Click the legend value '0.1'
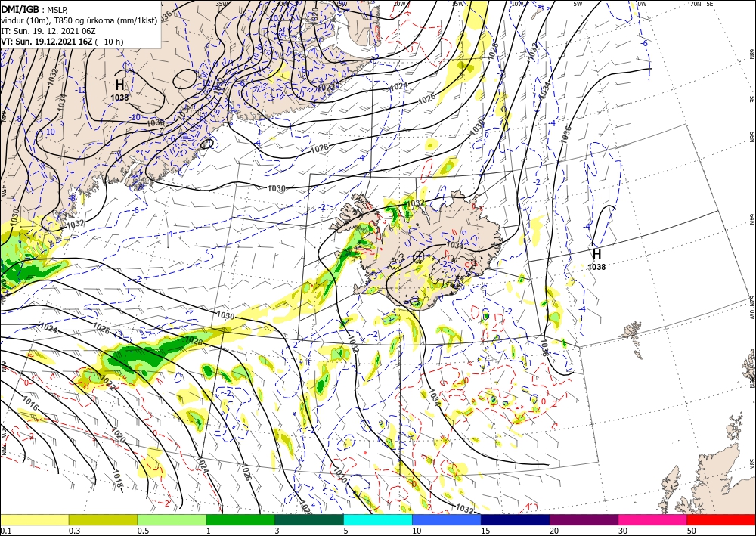The image size is (756, 536). click(5, 531)
